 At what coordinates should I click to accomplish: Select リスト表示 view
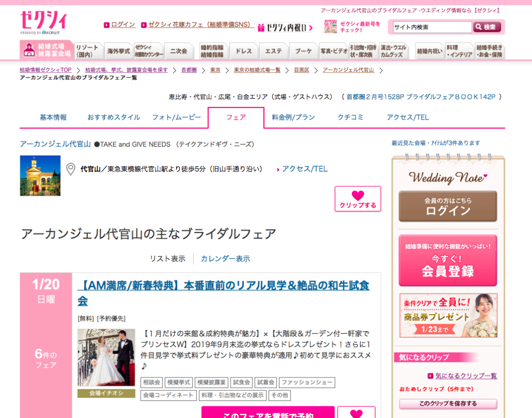coord(168,259)
